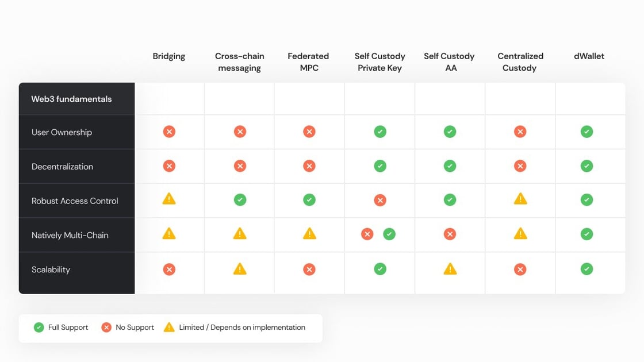This screenshot has width=644, height=362.
Task: Click the Web3 fundamentals row header
Action: [x=71, y=99]
